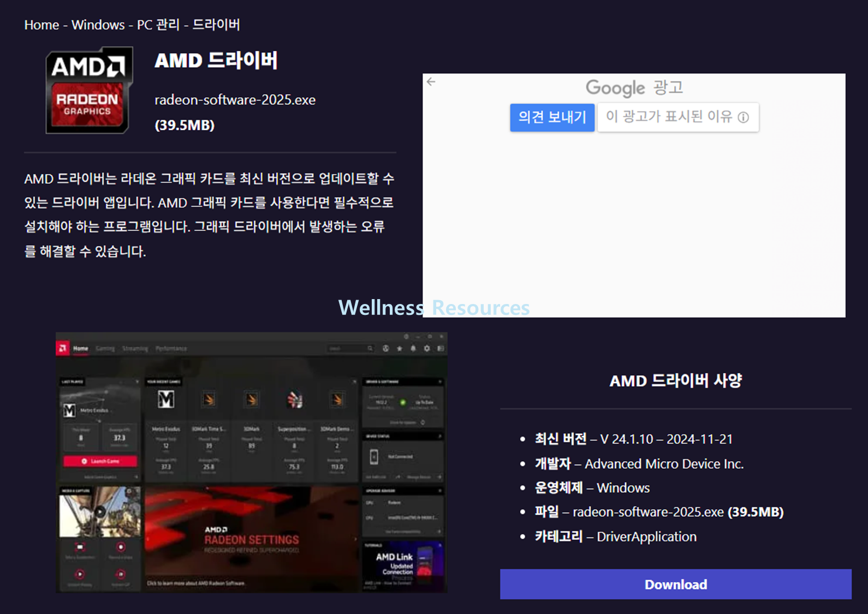Click the Superposition game tile icon
Viewport: 868px width, 614px height.
(x=295, y=400)
